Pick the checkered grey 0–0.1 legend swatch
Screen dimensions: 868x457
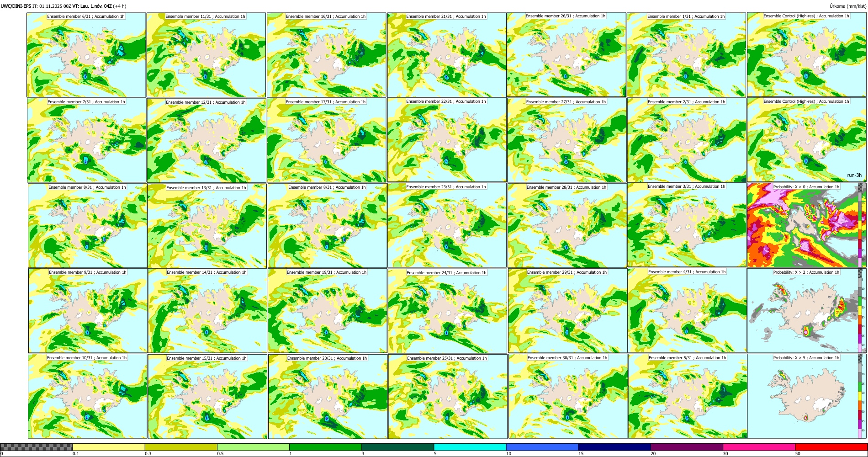pyautogui.click(x=37, y=447)
